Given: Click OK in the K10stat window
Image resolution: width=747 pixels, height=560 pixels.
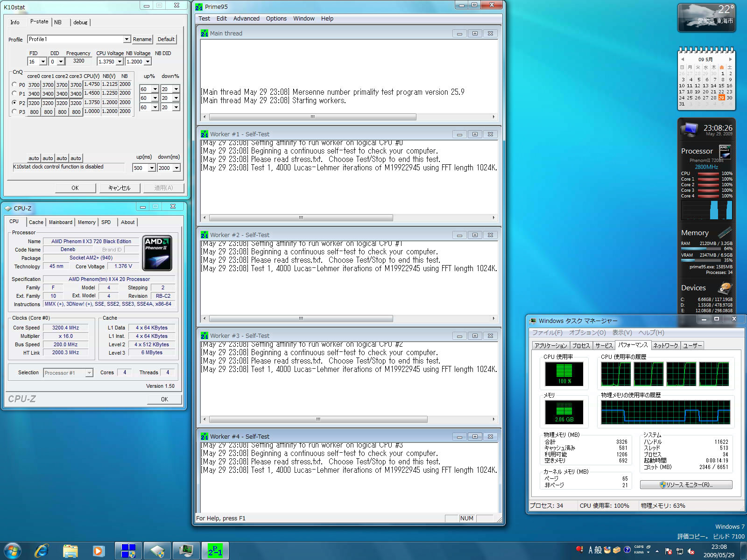Looking at the screenshot, I should pos(75,188).
